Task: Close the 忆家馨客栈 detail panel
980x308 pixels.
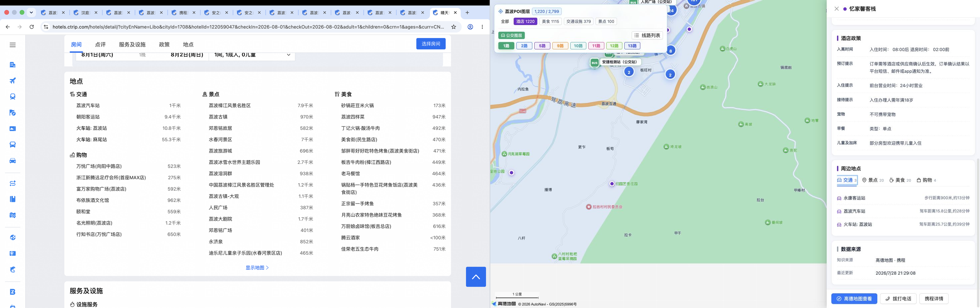Action: [836, 9]
